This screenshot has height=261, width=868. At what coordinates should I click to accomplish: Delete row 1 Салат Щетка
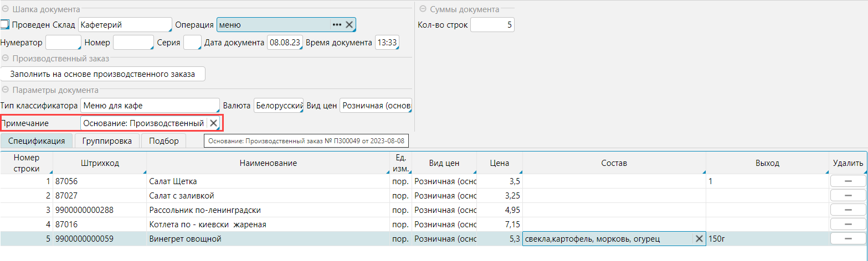[x=848, y=181]
